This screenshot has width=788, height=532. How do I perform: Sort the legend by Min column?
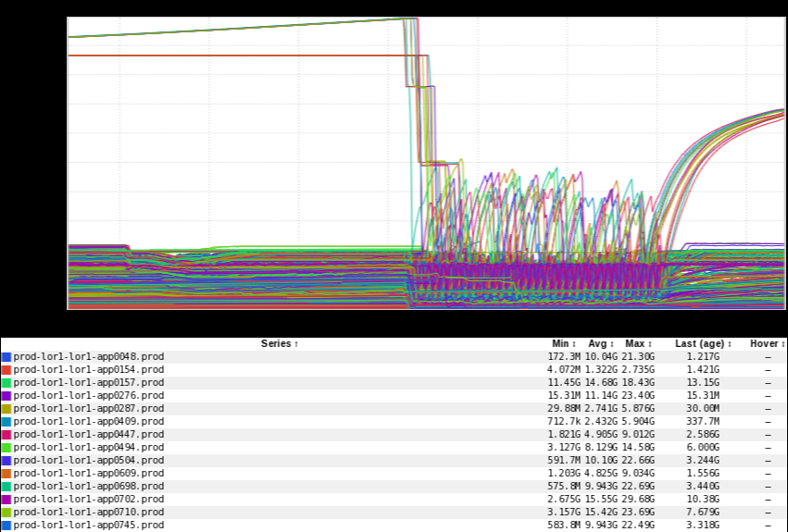coord(563,344)
